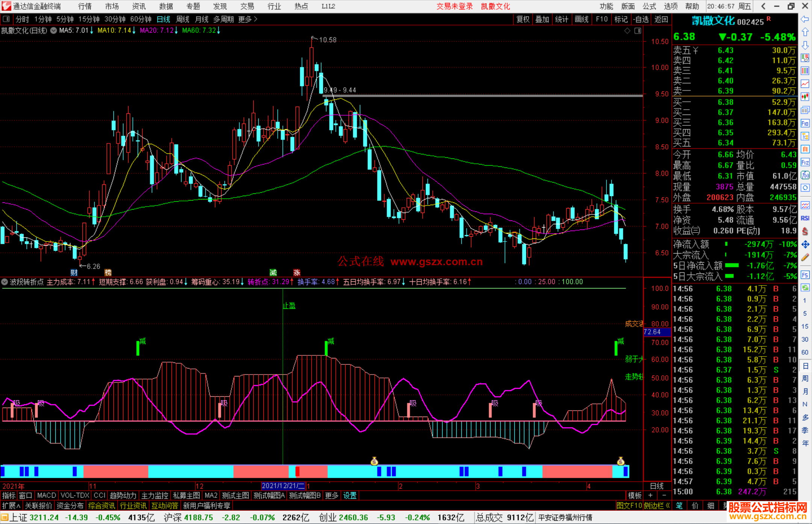Click the F12 sidebar icon
The image size is (812, 524).
click(805, 162)
